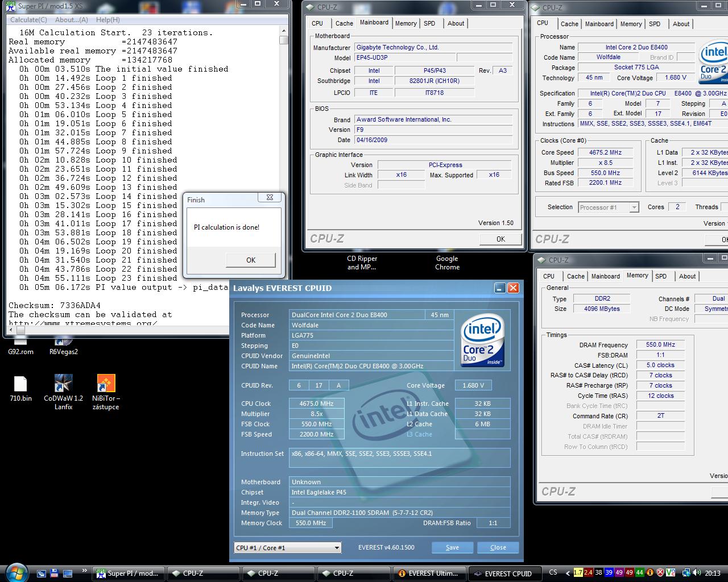Click EVEREST orange info tray icon
728x582 pixels.
click(x=650, y=573)
